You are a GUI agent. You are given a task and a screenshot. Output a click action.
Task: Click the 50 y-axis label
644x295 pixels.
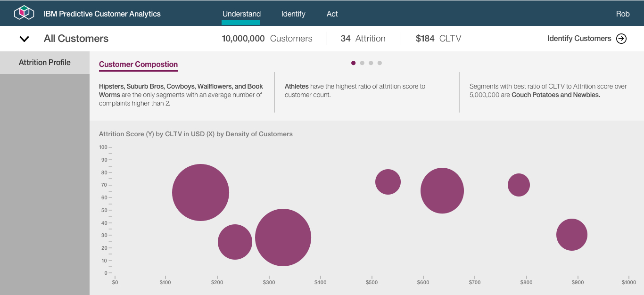coord(104,210)
